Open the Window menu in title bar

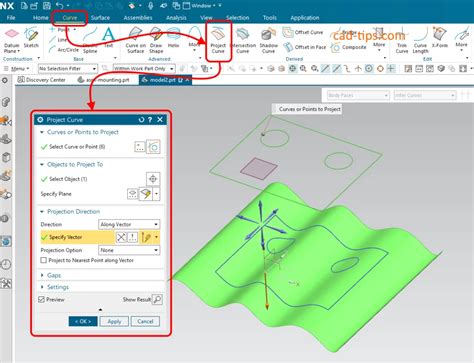point(203,5)
